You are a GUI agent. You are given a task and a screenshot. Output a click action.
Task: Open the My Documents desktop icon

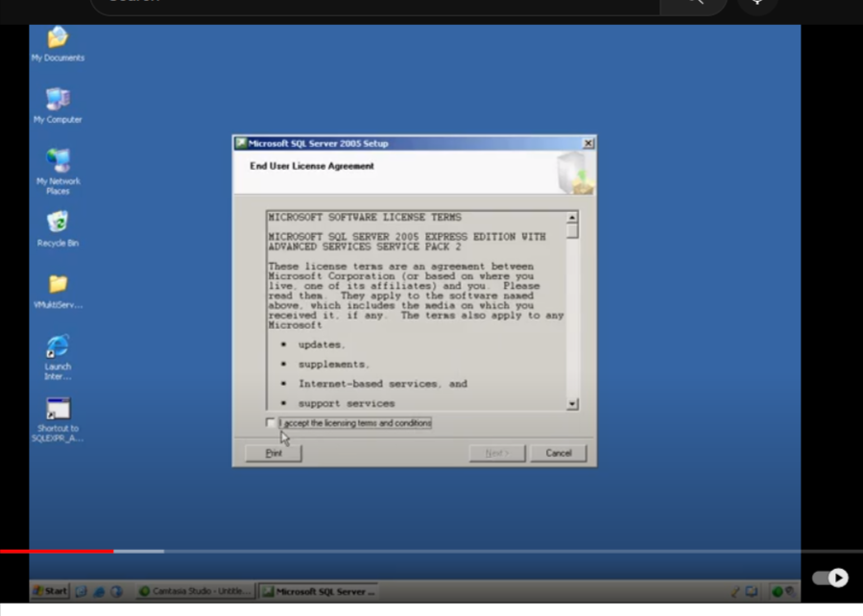pyautogui.click(x=58, y=44)
